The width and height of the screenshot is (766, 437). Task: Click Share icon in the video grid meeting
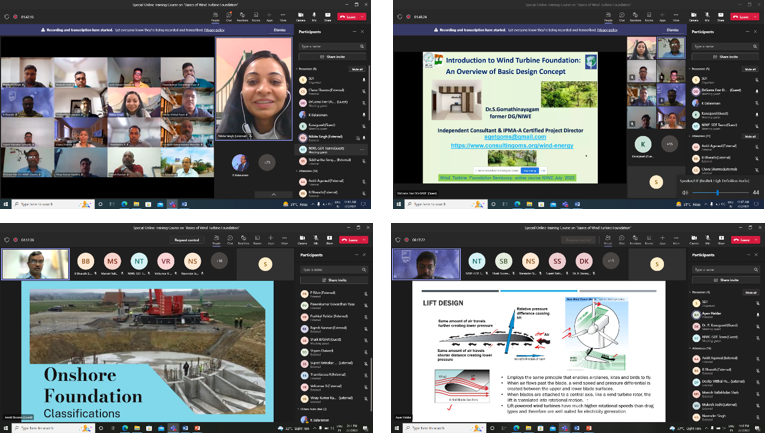328,13
